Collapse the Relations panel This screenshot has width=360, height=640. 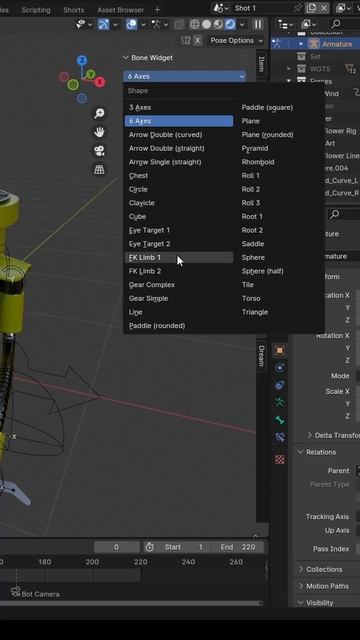pyautogui.click(x=301, y=452)
